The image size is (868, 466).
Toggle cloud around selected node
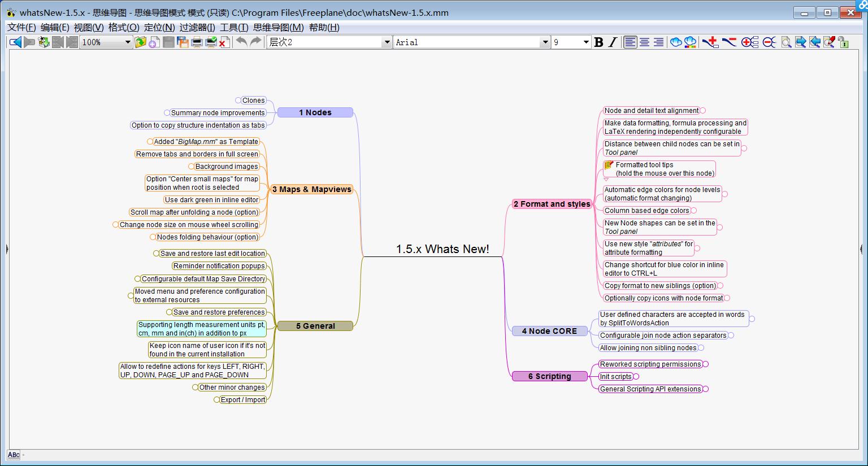pos(676,42)
